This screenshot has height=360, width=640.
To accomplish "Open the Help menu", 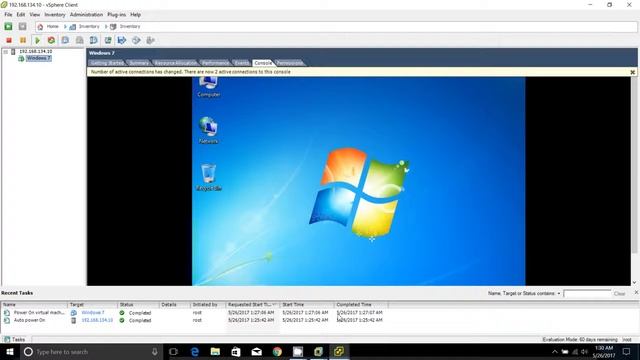I will [136, 15].
